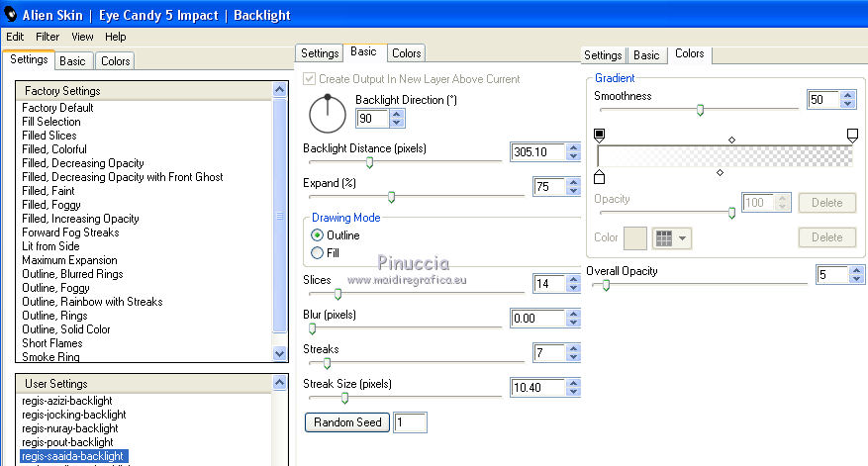Increase the Expand value with the up spinner

click(573, 182)
